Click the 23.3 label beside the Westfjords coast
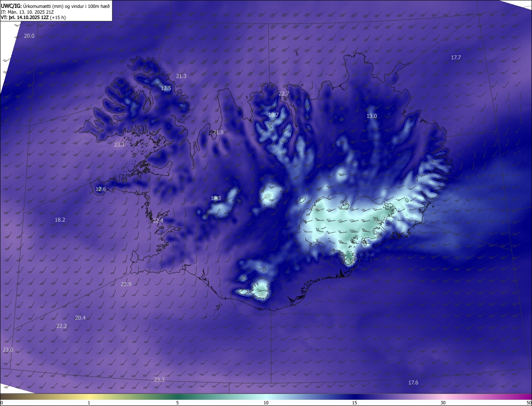This screenshot has height=406, width=532. 119,145
